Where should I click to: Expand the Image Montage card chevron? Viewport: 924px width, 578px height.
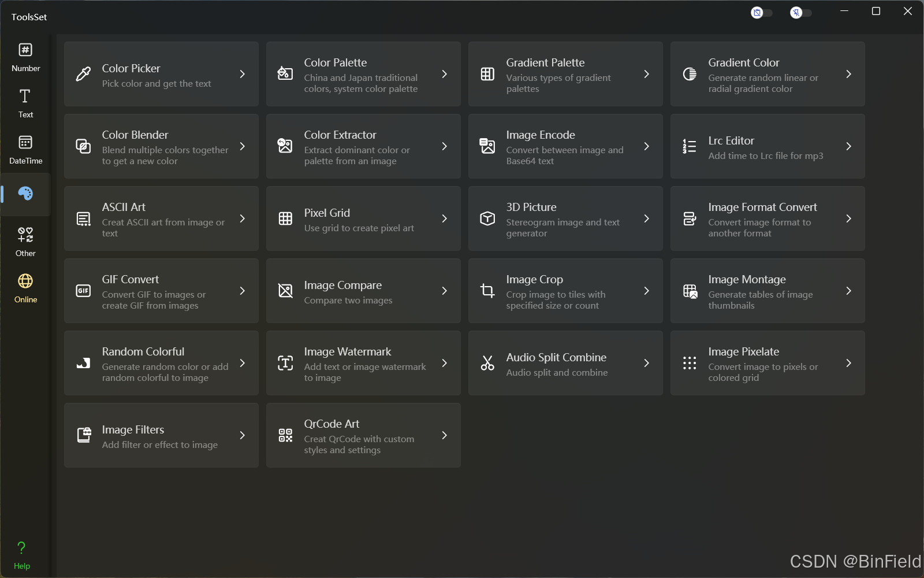coord(849,291)
